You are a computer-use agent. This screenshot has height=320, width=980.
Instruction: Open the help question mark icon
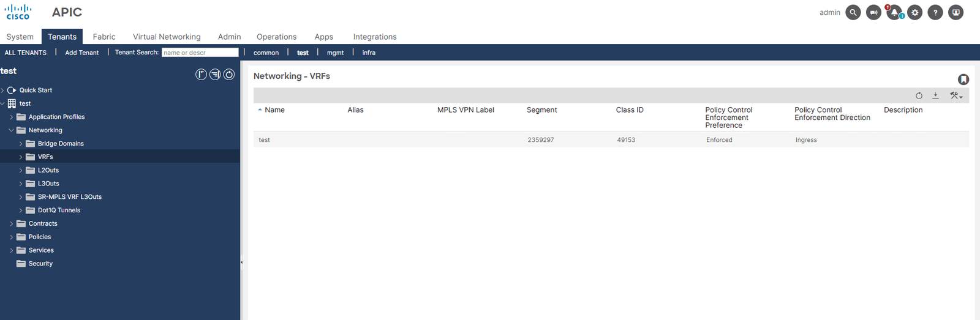[935, 12]
